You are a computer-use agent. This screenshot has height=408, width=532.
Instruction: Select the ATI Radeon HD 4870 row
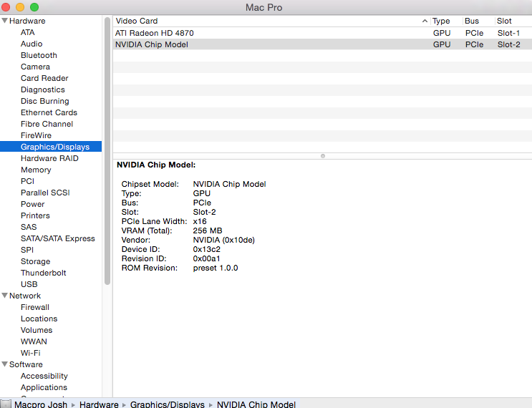point(322,33)
